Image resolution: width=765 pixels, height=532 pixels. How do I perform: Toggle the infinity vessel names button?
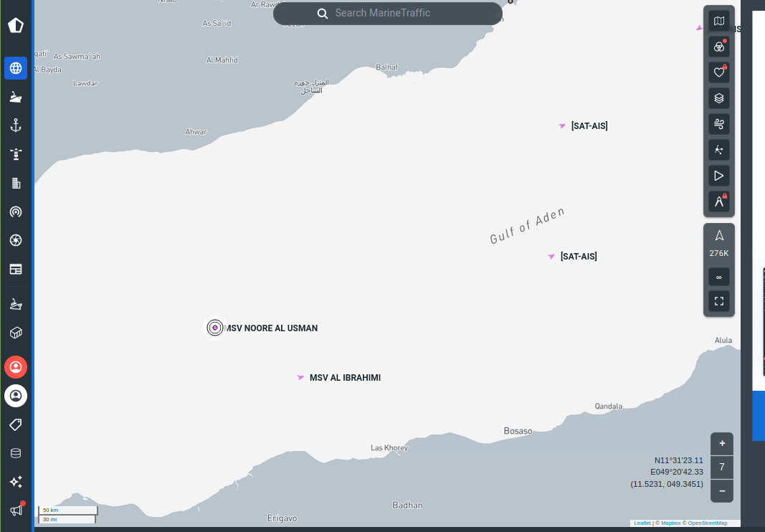point(718,277)
